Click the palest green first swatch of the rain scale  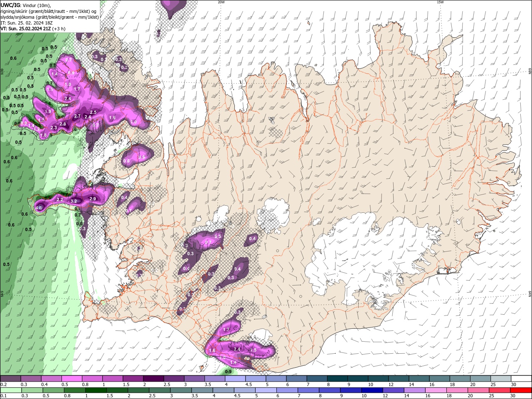pyautogui.click(x=11, y=390)
